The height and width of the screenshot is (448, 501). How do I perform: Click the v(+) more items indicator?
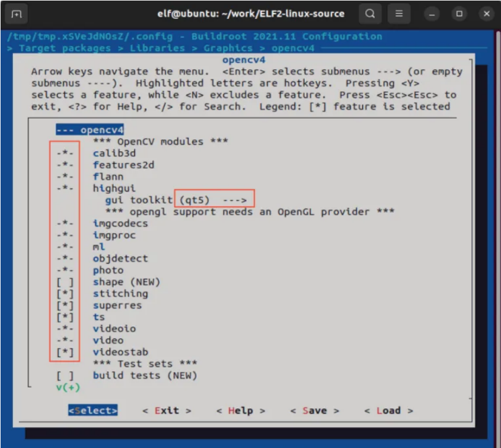pos(68,388)
